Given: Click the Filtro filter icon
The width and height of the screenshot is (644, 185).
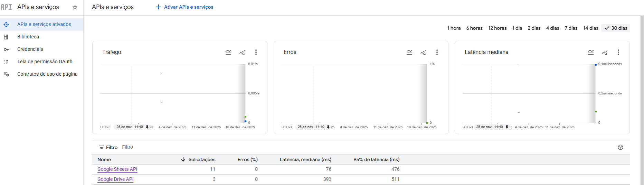Looking at the screenshot, I should tap(102, 147).
